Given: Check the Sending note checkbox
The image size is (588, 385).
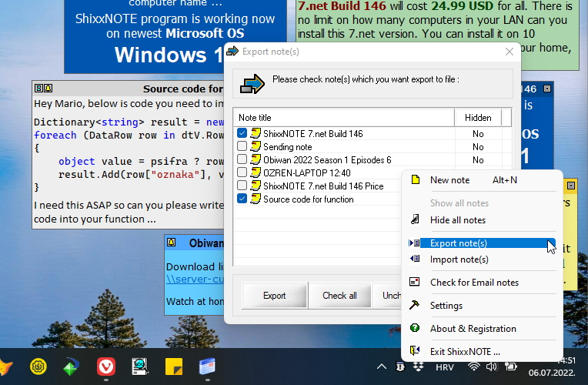Looking at the screenshot, I should (242, 146).
